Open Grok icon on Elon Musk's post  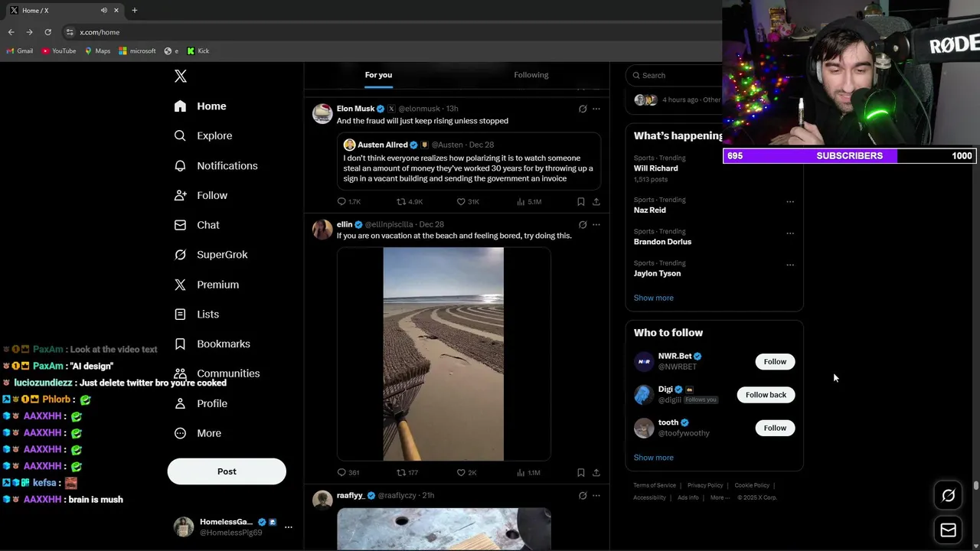click(583, 109)
